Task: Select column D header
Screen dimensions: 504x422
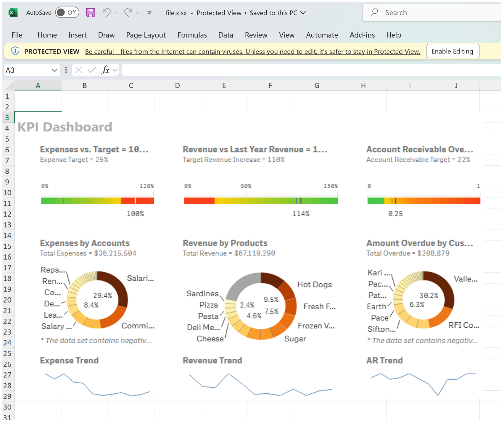Action: [x=177, y=85]
